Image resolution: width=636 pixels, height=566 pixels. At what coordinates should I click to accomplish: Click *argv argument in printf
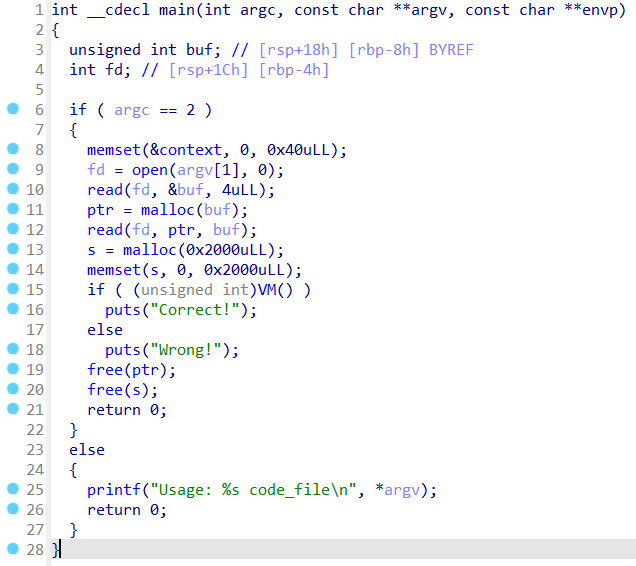point(397,490)
